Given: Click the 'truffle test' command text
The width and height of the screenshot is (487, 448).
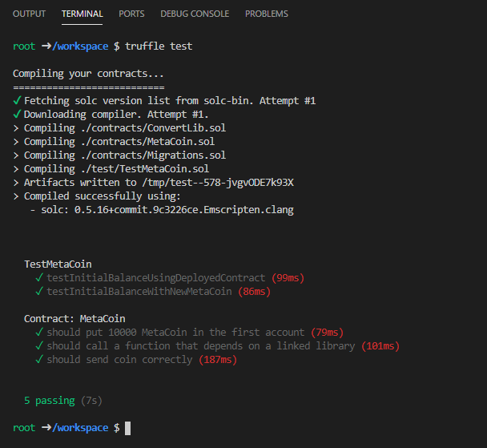Looking at the screenshot, I should point(159,46).
